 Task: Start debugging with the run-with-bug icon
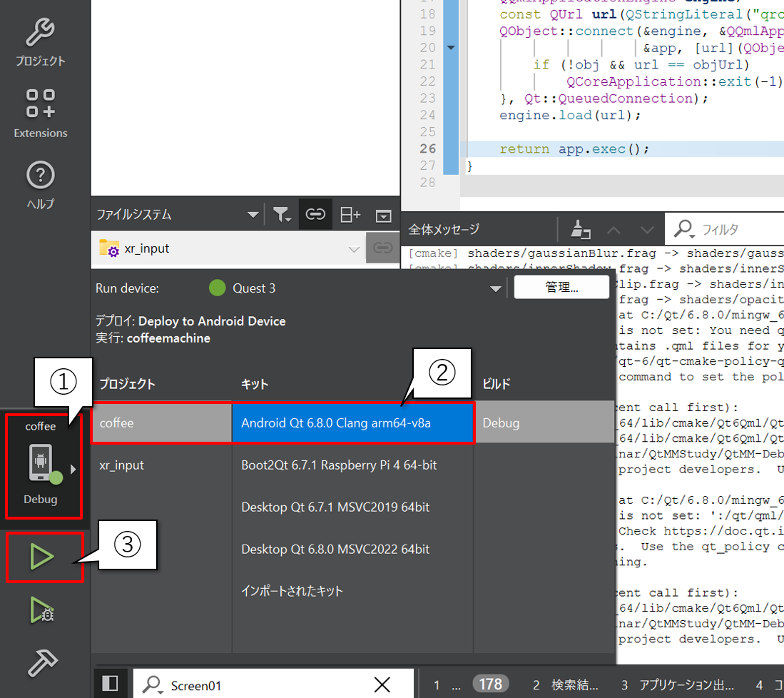click(x=41, y=611)
